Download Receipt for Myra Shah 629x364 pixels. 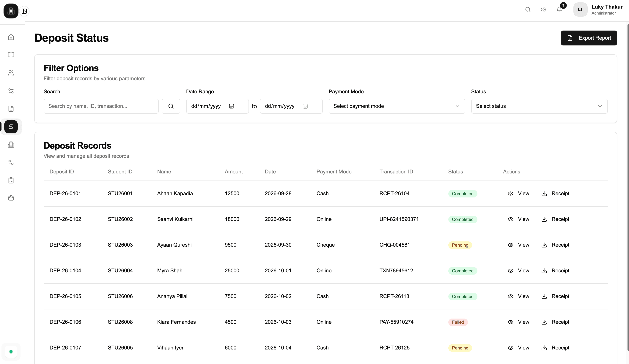point(556,271)
